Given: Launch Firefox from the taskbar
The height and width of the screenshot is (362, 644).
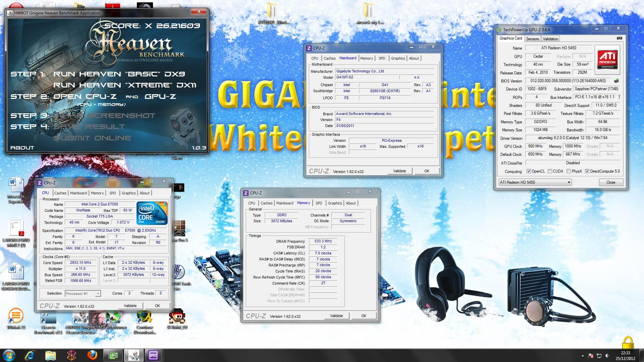Looking at the screenshot, I should [92, 355].
